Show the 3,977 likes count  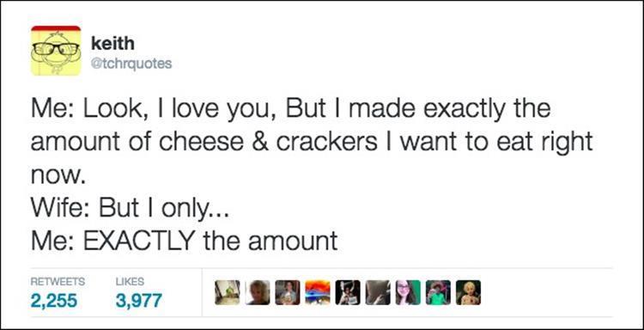[139, 301]
